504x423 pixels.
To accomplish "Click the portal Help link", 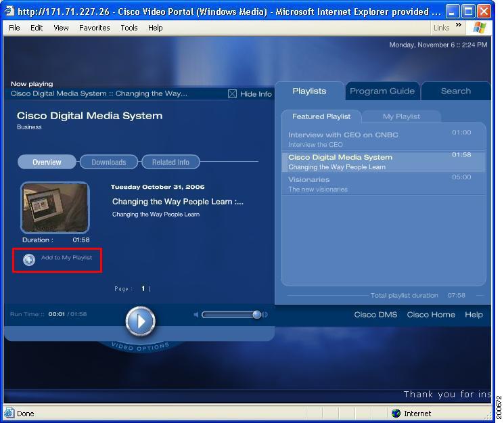I will point(474,315).
